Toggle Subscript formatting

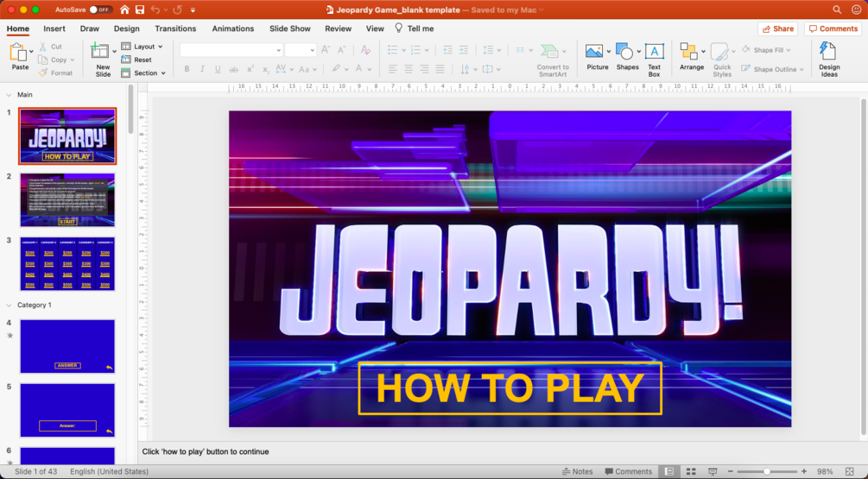pyautogui.click(x=266, y=69)
